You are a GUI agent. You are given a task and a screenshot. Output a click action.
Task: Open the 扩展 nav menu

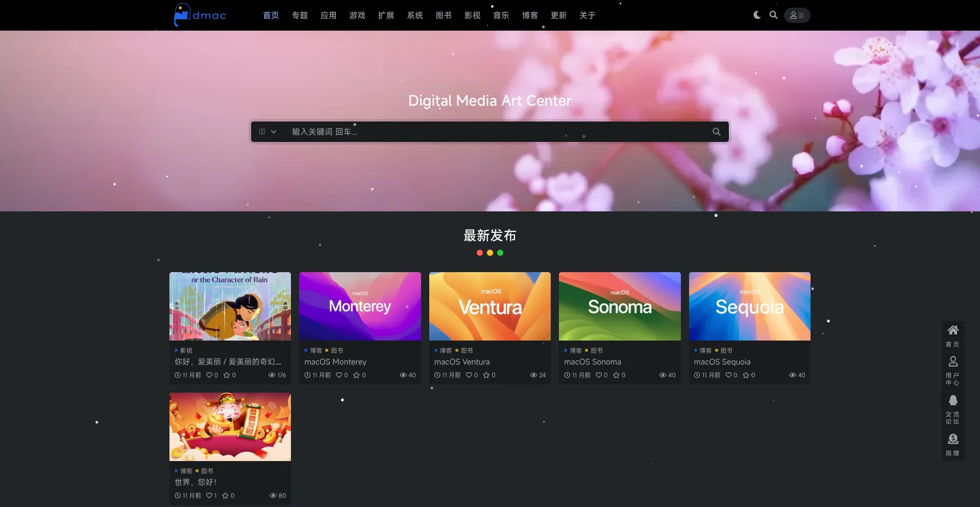(386, 15)
